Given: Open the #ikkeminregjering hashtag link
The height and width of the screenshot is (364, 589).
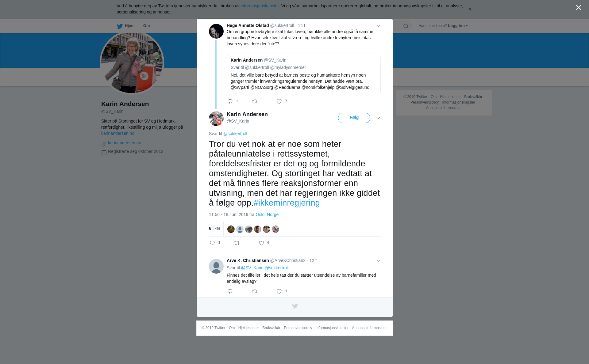Looking at the screenshot, I should [x=287, y=203].
